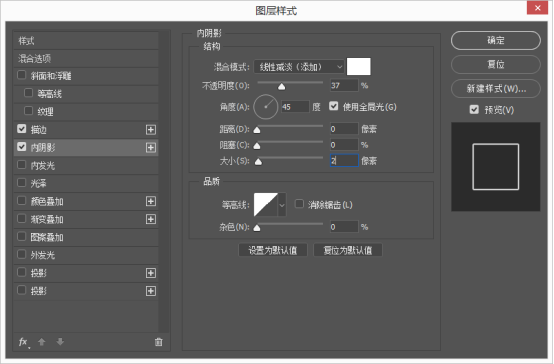The image size is (554, 364).
Task: Click the 阻塞 slider handle
Action: click(x=257, y=146)
